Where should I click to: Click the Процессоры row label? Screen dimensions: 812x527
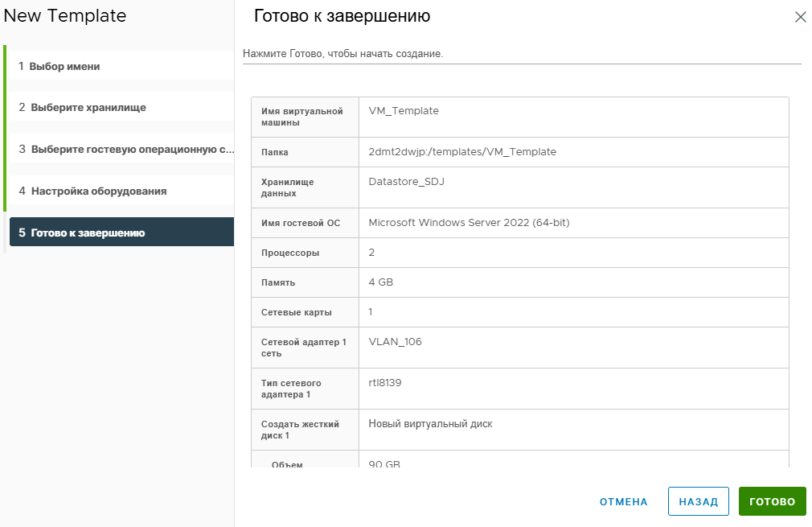pos(290,253)
